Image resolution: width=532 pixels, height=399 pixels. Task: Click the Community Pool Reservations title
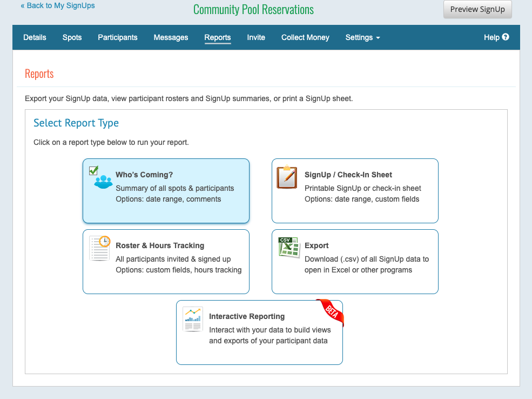coord(253,10)
